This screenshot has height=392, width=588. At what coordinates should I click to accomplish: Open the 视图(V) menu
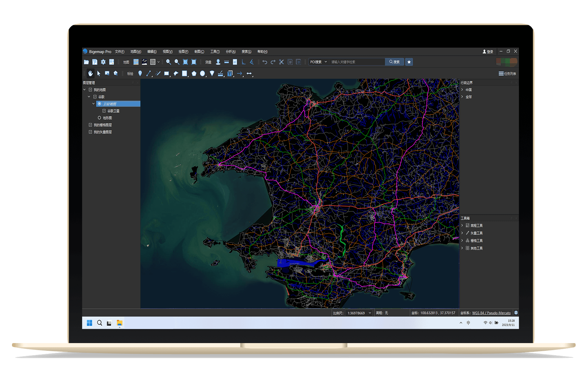pyautogui.click(x=168, y=52)
